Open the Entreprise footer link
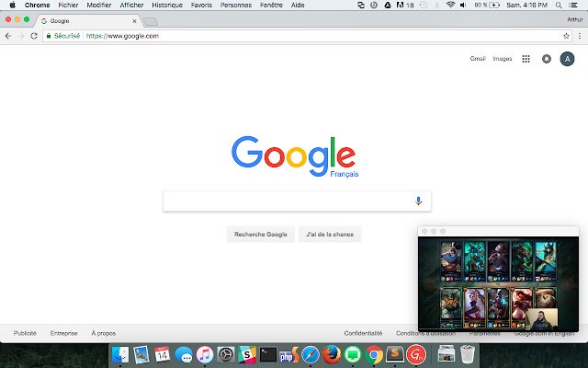Screen dimensions: 588x368 [x=63, y=333]
